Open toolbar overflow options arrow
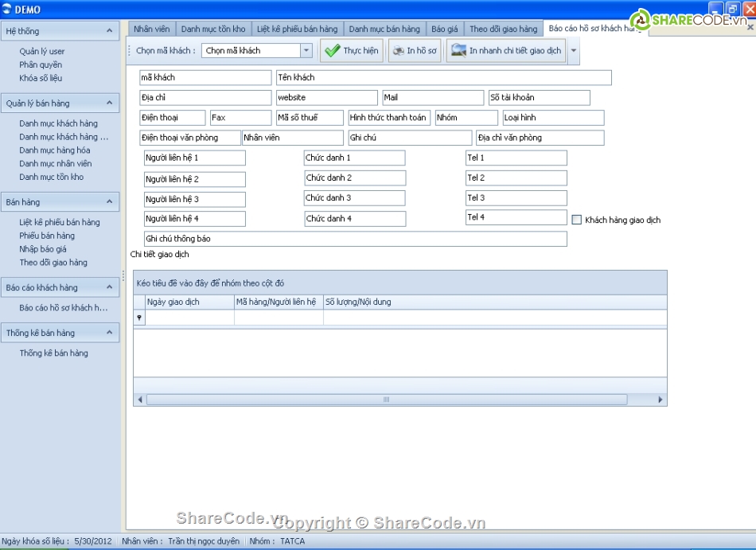 [574, 51]
